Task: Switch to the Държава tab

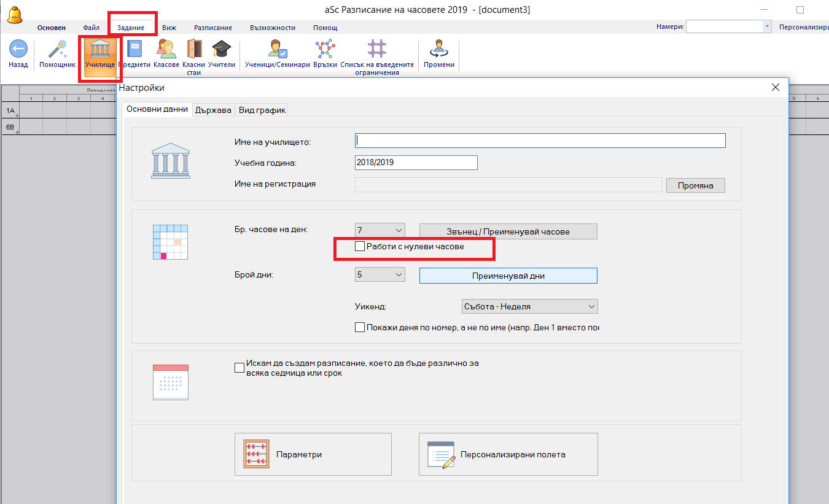Action: [213, 110]
